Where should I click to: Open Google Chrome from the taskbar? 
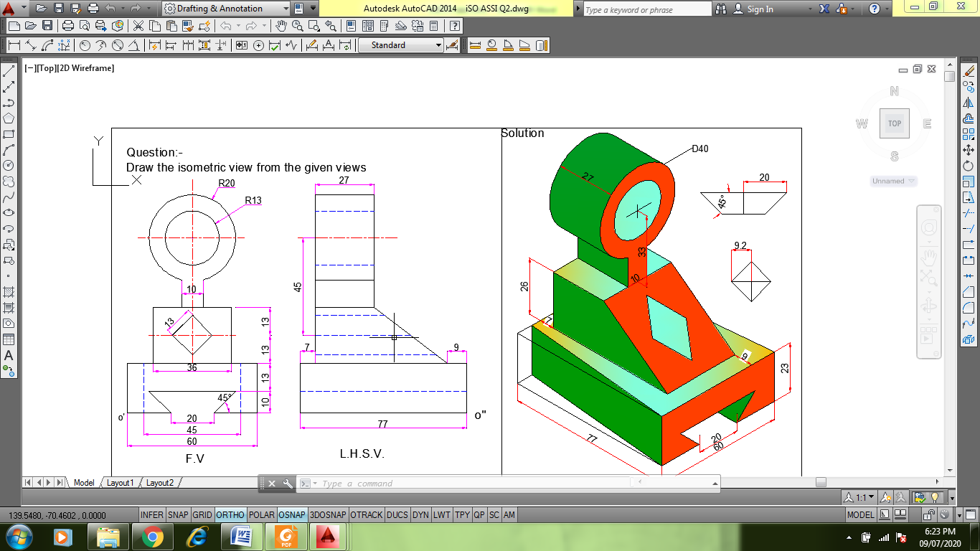pos(151,536)
